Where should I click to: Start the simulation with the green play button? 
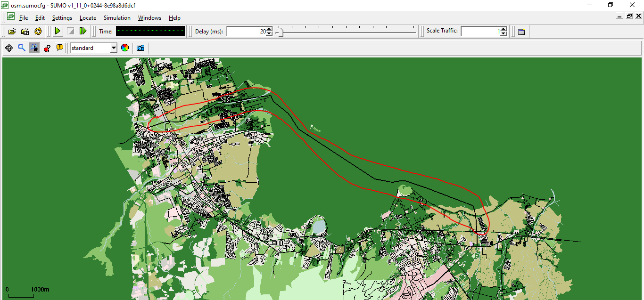[58, 31]
